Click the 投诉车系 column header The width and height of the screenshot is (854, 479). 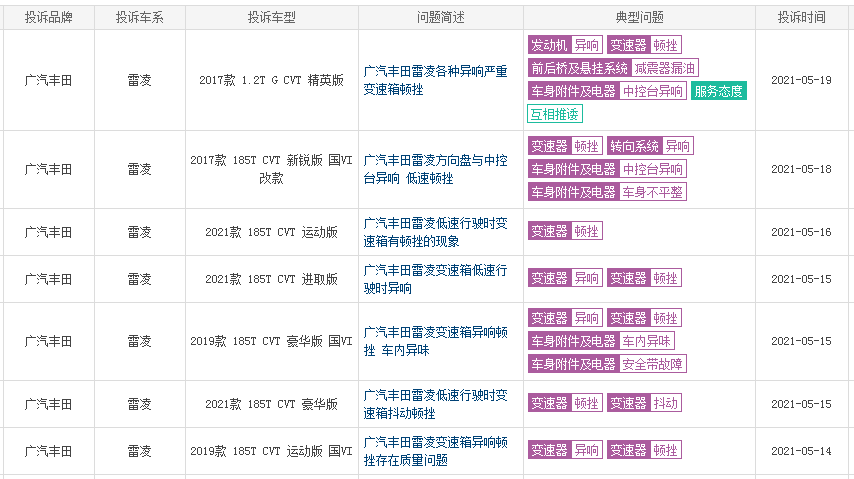pyautogui.click(x=139, y=17)
